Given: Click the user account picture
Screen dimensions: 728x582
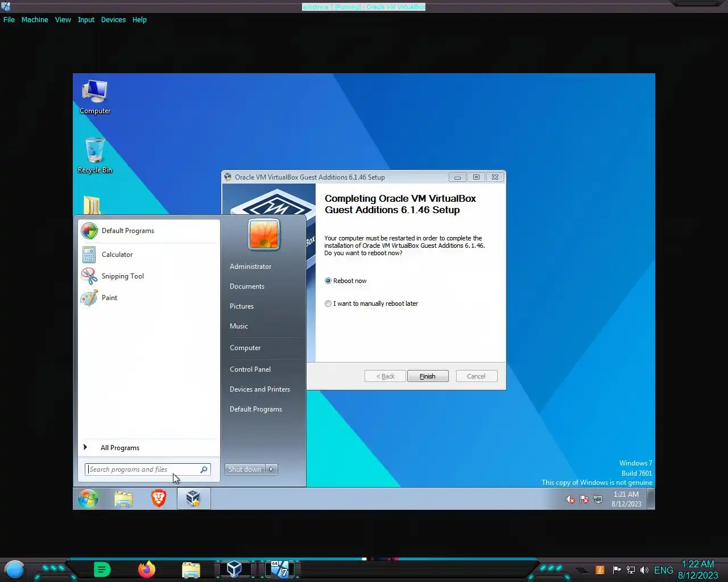Looking at the screenshot, I should coord(263,234).
